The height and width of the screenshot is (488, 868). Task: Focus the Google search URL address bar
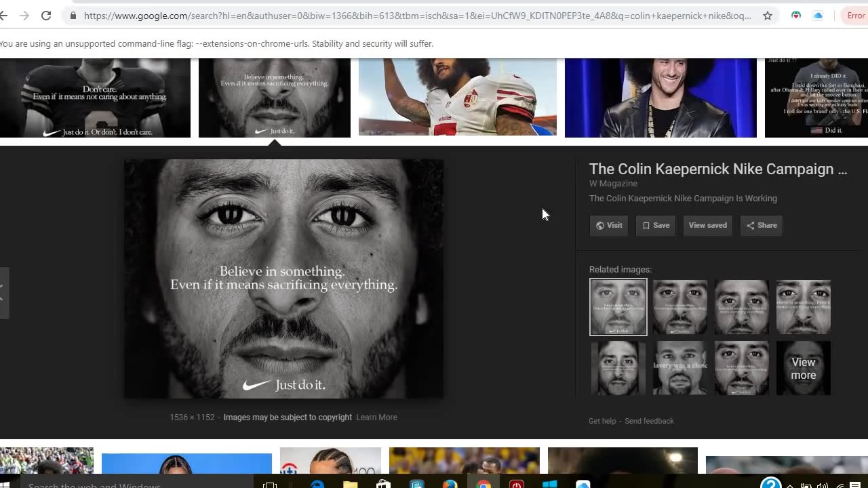(x=417, y=16)
